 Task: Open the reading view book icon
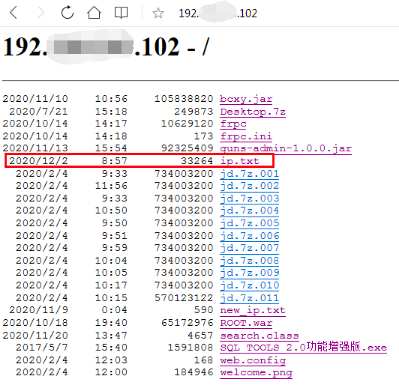click(x=121, y=13)
